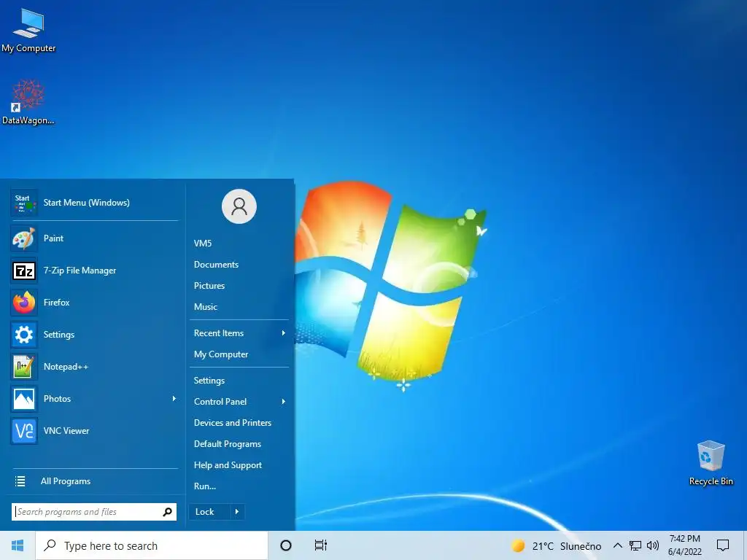Click the Firefox label text
Screen dimensions: 747x560
point(57,303)
